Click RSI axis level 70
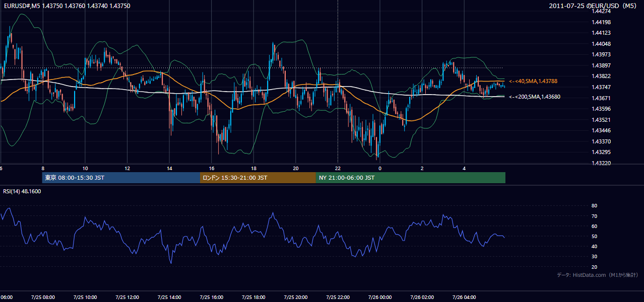The image size is (644, 302). point(594,216)
